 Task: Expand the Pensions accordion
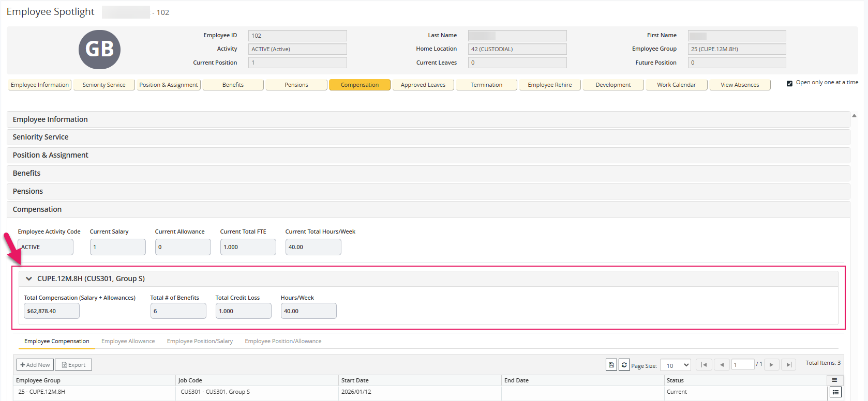(428, 191)
